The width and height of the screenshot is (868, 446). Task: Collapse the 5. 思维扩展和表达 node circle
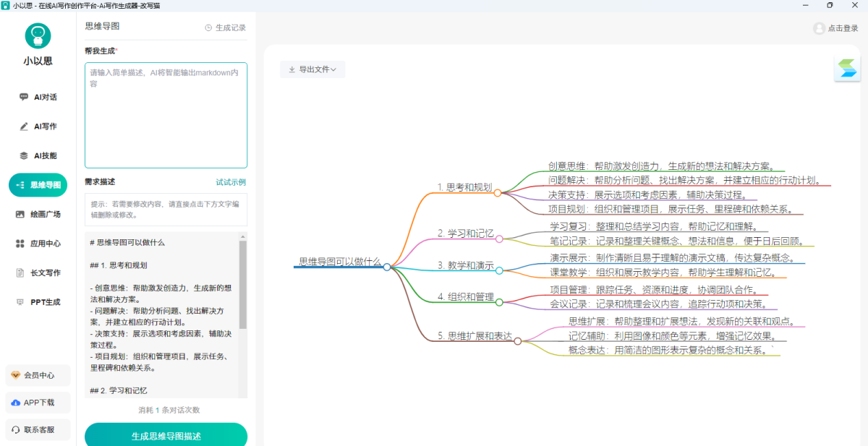pos(517,341)
